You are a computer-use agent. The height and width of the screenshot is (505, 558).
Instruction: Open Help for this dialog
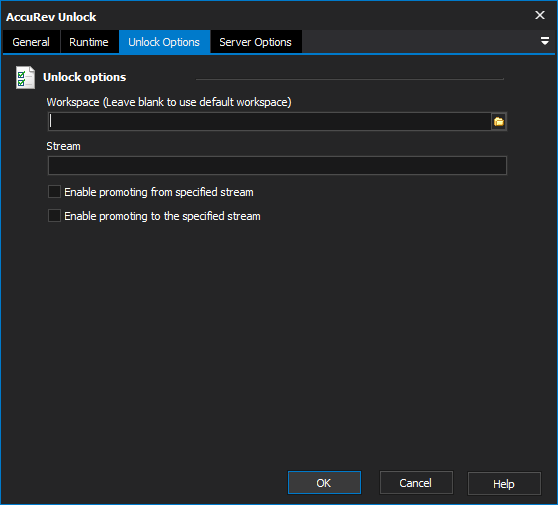(504, 484)
